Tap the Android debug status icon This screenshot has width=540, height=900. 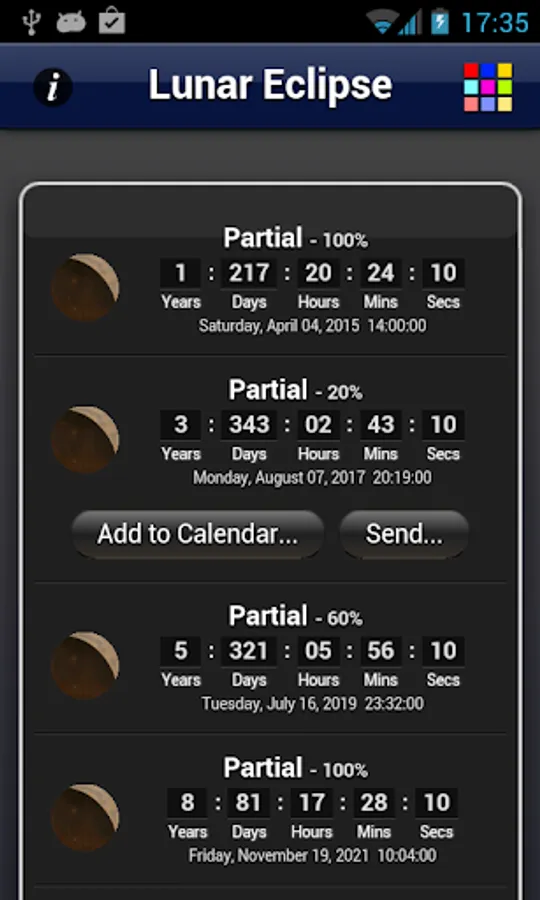click(71, 22)
